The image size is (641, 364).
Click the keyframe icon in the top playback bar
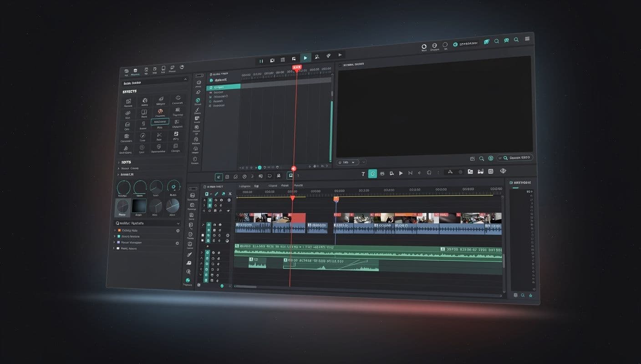tap(329, 56)
